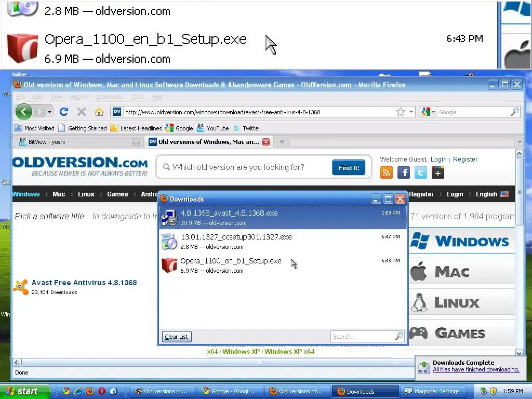Click the Avast orange logo icon
The width and height of the screenshot is (532, 399).
tap(21, 287)
